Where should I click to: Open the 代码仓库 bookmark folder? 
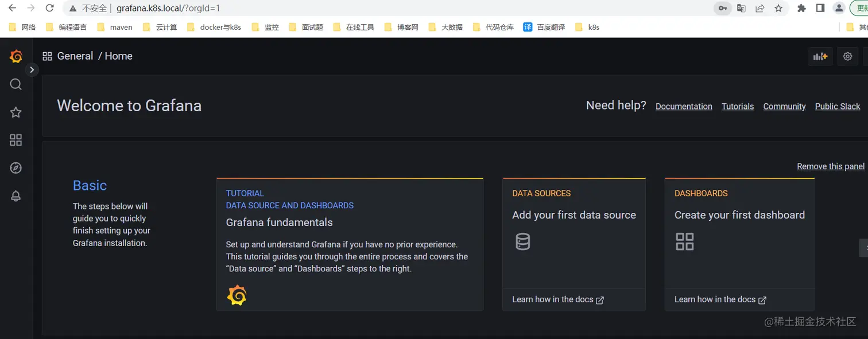click(493, 27)
